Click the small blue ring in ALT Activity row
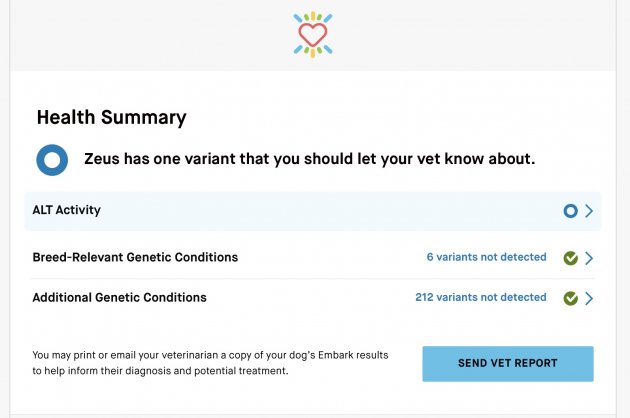The width and height of the screenshot is (630, 418). [570, 211]
